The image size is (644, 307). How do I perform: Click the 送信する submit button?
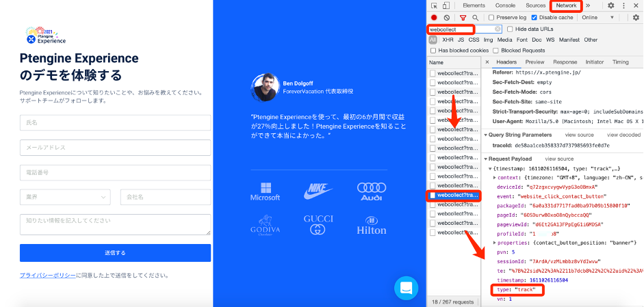[116, 253]
